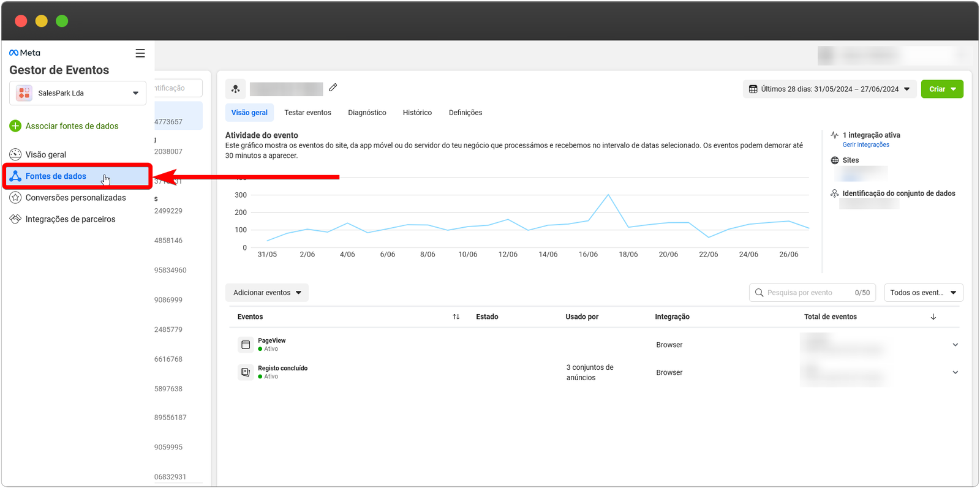Image resolution: width=980 pixels, height=488 pixels.
Task: Switch to the Testar eventos tab
Action: tap(307, 113)
